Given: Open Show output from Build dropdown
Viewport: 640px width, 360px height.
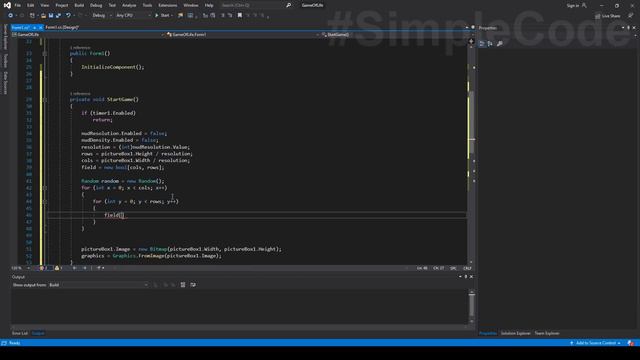Looking at the screenshot, I should click(x=98, y=285).
